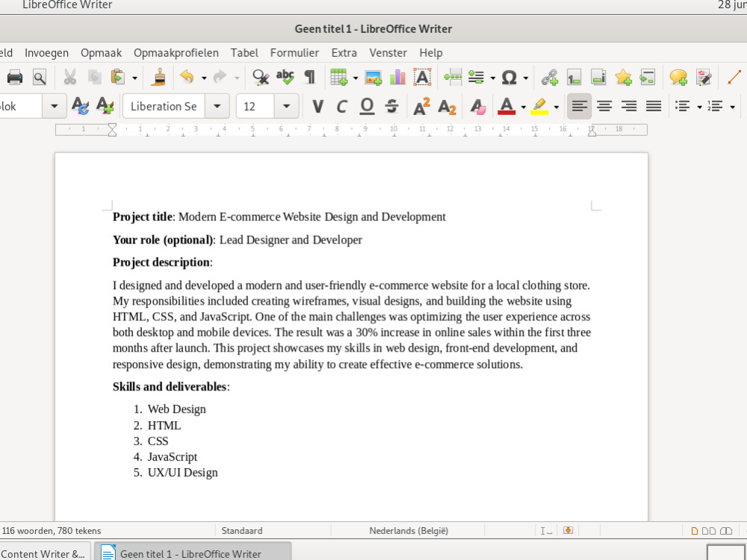Toggle Bold (V) formatting

317,106
